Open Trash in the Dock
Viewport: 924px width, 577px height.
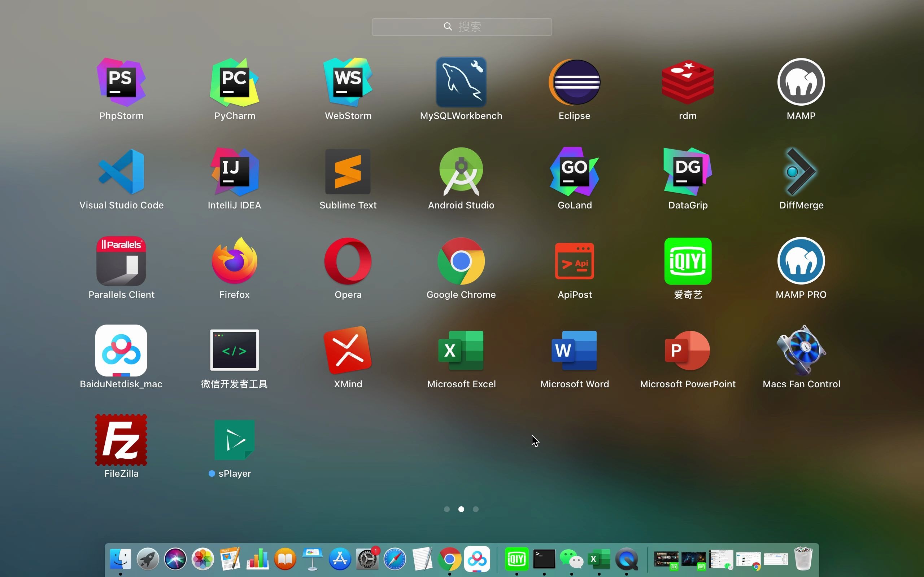[803, 559]
